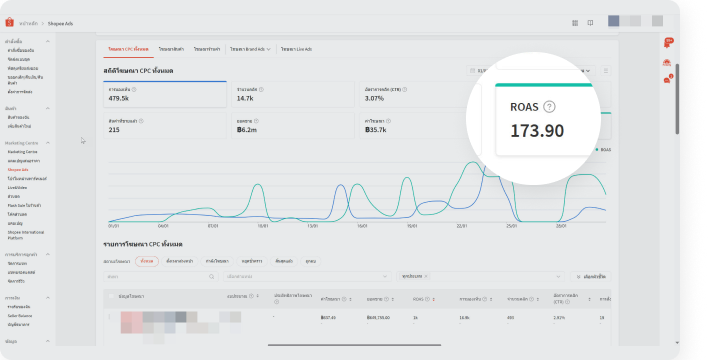Screen dimensions: 708x360
Task: Click the magnifier icon in the search box
Action: pyautogui.click(x=211, y=276)
